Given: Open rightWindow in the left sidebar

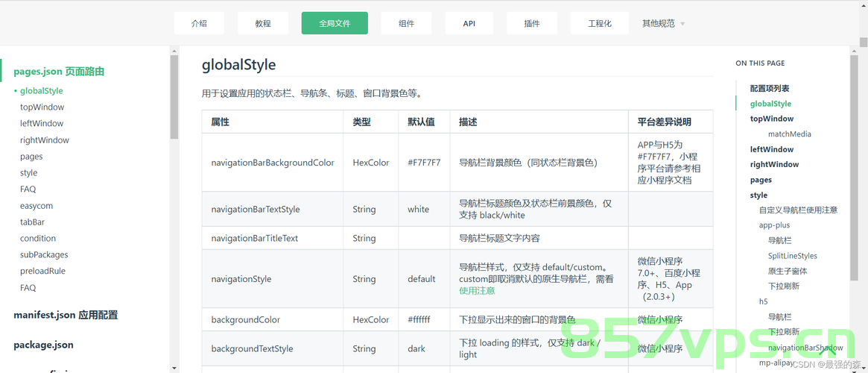Looking at the screenshot, I should (x=44, y=140).
